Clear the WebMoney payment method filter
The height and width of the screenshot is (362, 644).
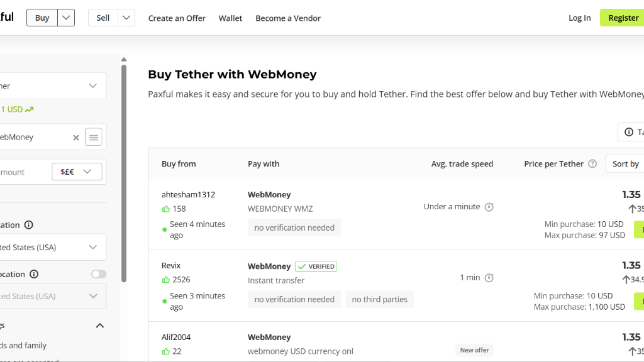click(76, 138)
